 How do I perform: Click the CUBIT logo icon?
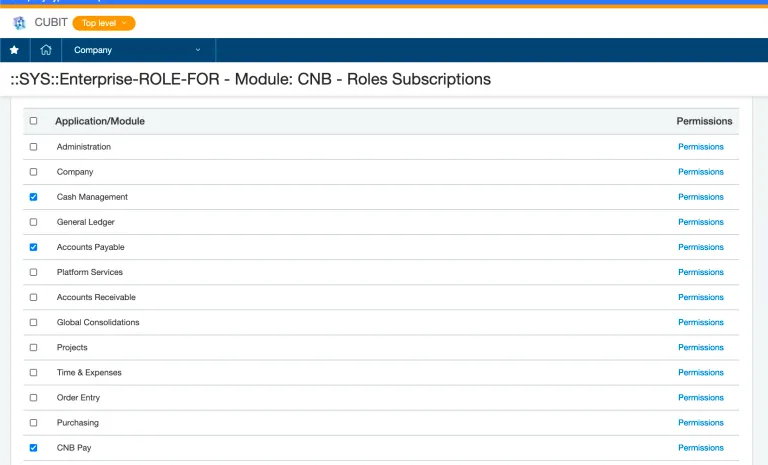[x=19, y=23]
